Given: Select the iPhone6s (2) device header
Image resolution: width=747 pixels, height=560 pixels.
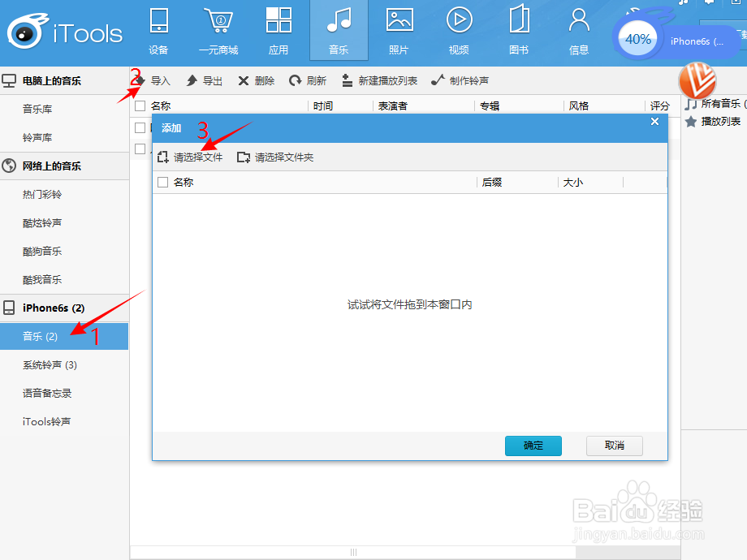Looking at the screenshot, I should pyautogui.click(x=64, y=308).
